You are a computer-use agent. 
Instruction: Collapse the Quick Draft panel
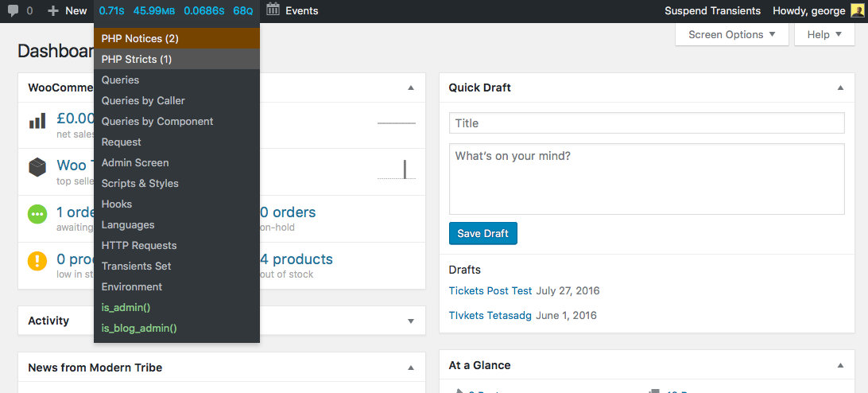pyautogui.click(x=840, y=88)
